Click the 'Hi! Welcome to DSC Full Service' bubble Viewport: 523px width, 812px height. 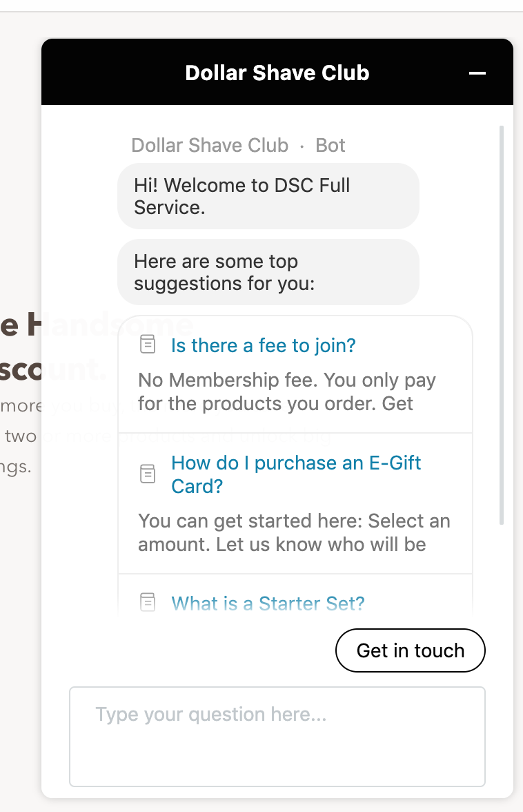click(x=268, y=196)
